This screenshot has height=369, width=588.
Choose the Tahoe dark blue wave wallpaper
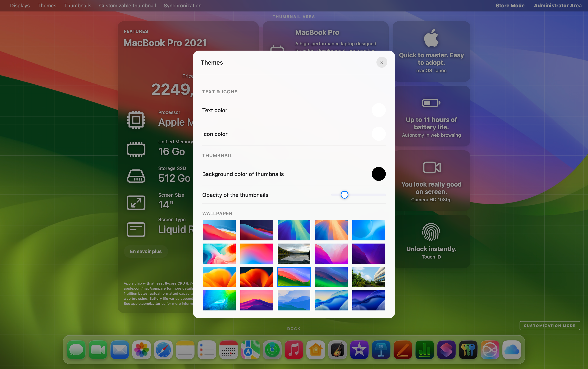[x=368, y=300]
